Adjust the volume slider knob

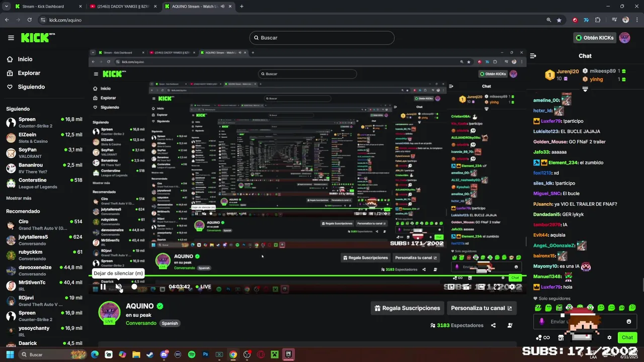pyautogui.click(x=134, y=287)
